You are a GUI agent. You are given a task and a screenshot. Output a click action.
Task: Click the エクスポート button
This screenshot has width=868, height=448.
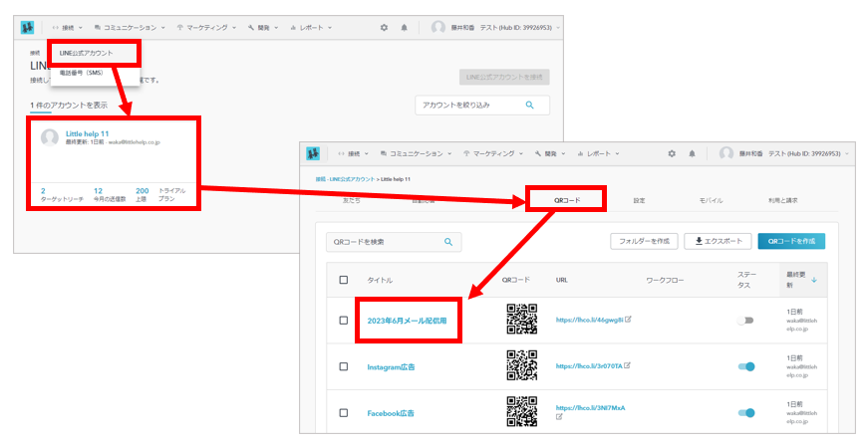point(717,242)
